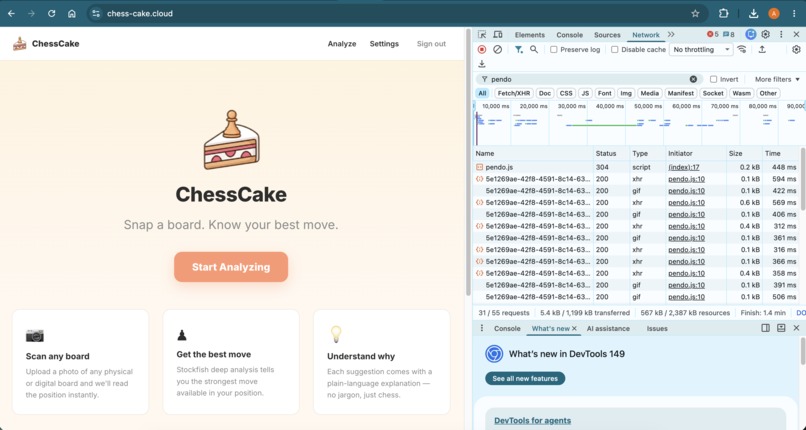
Task: Click the network filter input field
Action: tap(589, 79)
